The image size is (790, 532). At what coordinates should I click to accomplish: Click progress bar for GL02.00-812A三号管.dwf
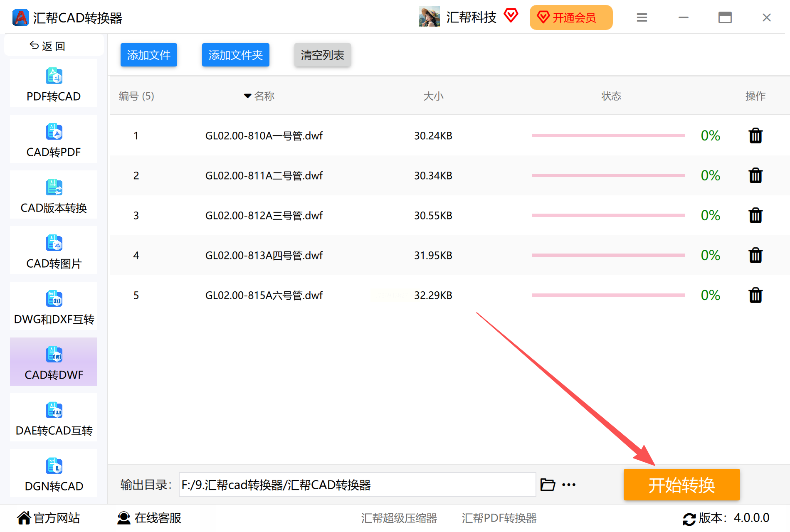point(608,215)
